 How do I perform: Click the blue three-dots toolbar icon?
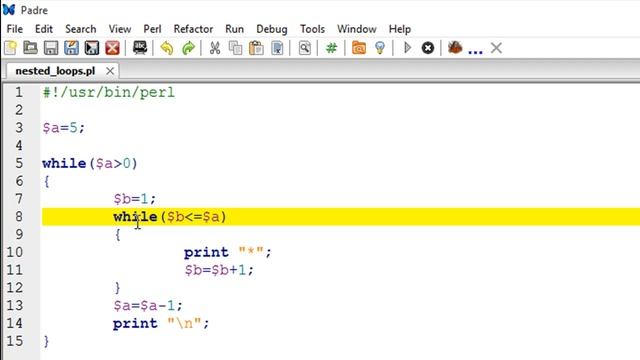coord(475,52)
